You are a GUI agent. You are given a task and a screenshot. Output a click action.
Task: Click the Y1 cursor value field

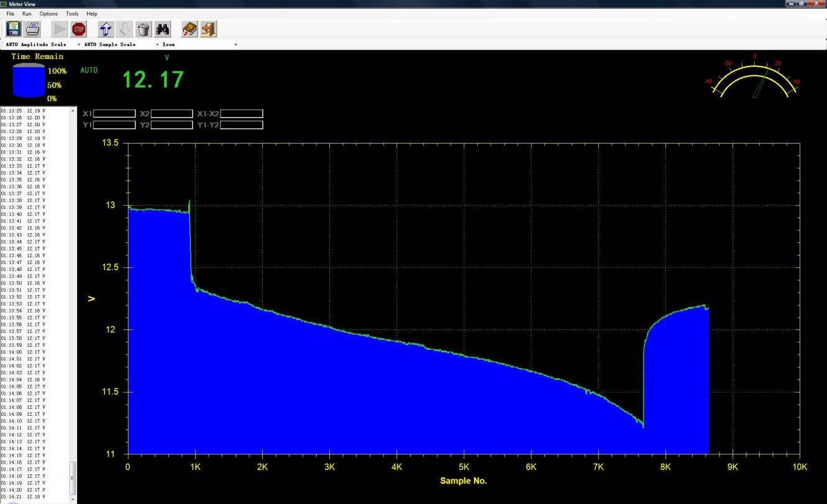pyautogui.click(x=114, y=125)
